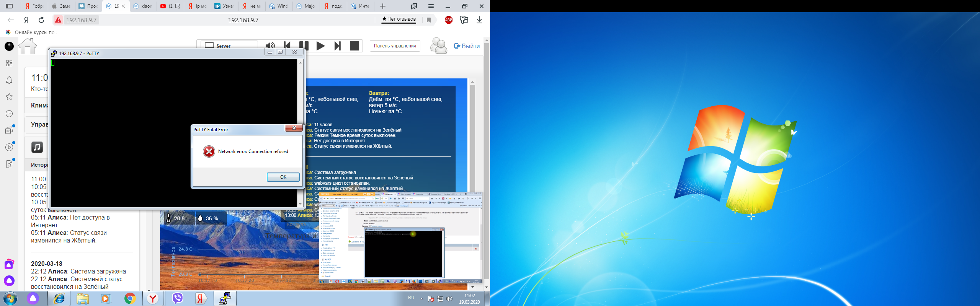Open the notifications bell in browser sidebar

coord(9,80)
